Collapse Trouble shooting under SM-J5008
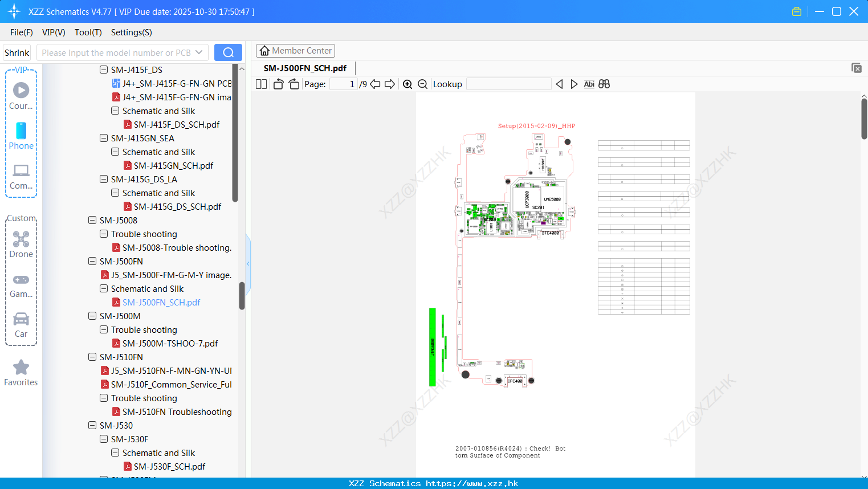This screenshot has width=868, height=489. (x=104, y=234)
